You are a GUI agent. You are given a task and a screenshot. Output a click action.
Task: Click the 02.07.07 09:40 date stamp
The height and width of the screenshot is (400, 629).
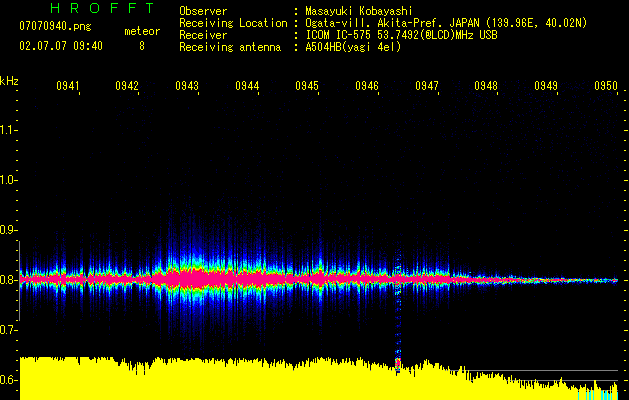(61, 46)
